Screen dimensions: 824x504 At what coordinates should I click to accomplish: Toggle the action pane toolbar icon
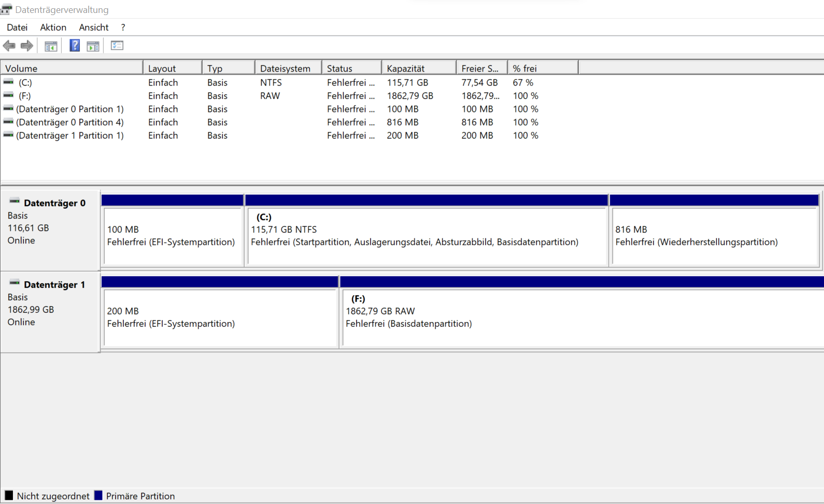click(93, 46)
